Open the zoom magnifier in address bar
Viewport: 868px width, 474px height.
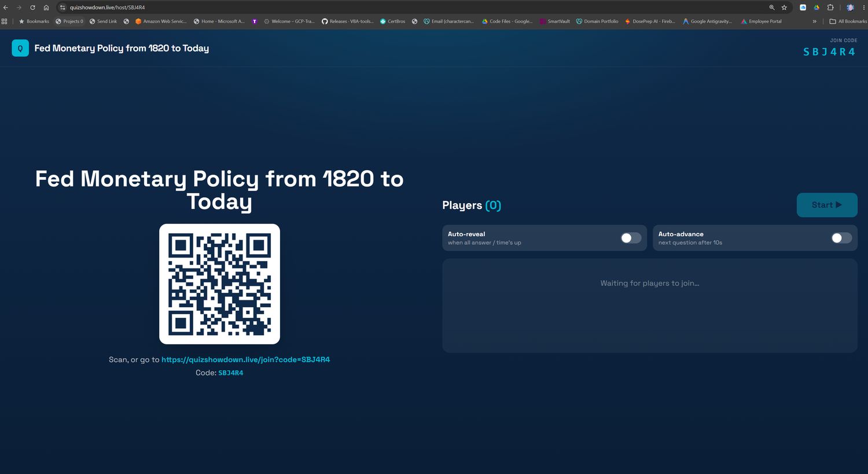click(772, 8)
